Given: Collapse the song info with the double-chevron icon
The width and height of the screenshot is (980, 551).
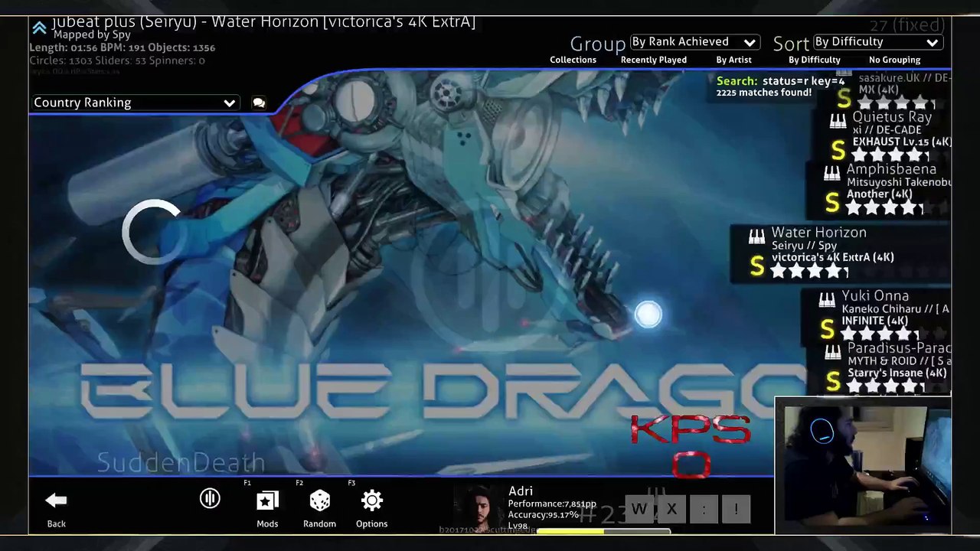Looking at the screenshot, I should point(39,28).
